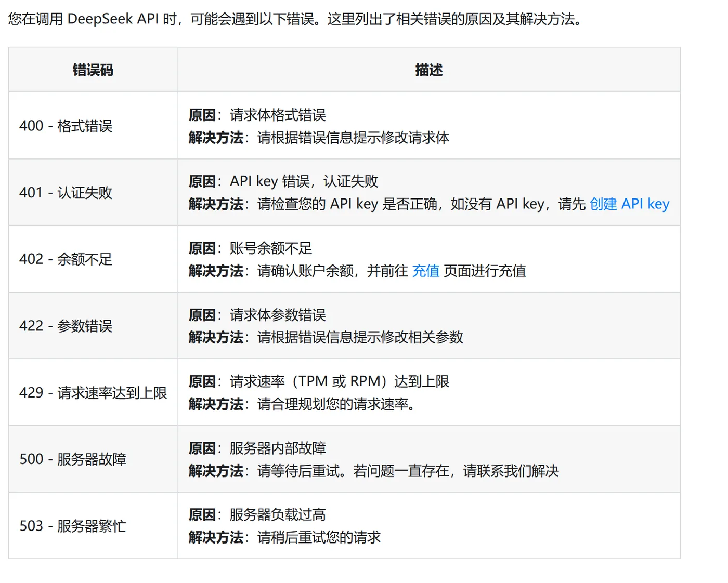
Task: Click the text '服务器负载过高'
Action: (x=278, y=514)
